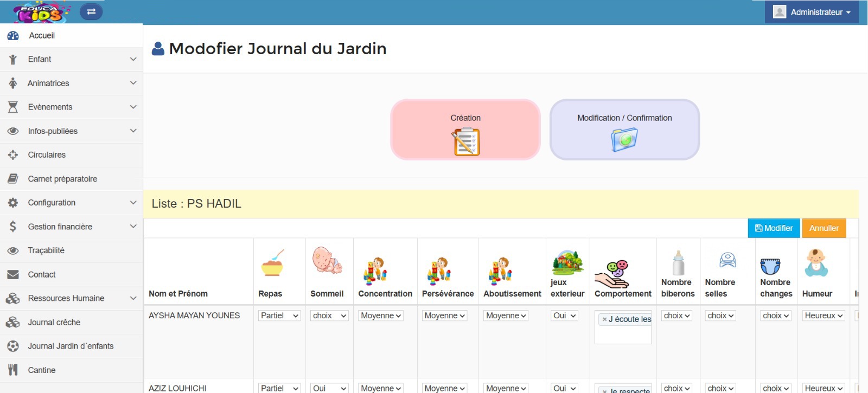The image size is (868, 393).
Task: Click the Traçabilité eye icon
Action: click(x=13, y=250)
